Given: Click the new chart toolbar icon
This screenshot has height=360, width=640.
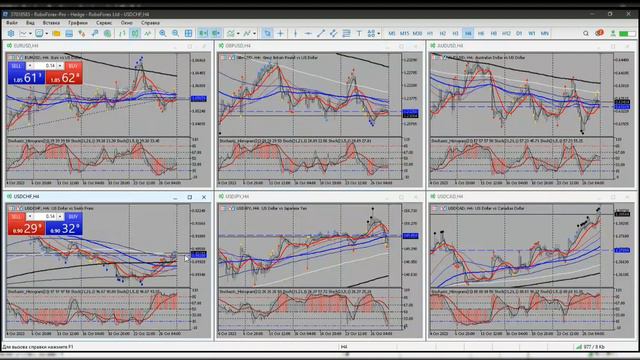Looking at the screenshot, I should pyautogui.click(x=24, y=33).
